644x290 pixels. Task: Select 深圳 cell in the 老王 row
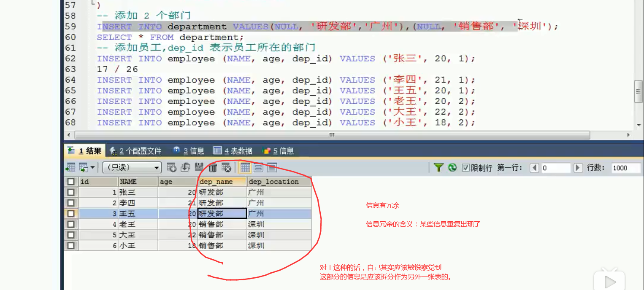[279, 224]
